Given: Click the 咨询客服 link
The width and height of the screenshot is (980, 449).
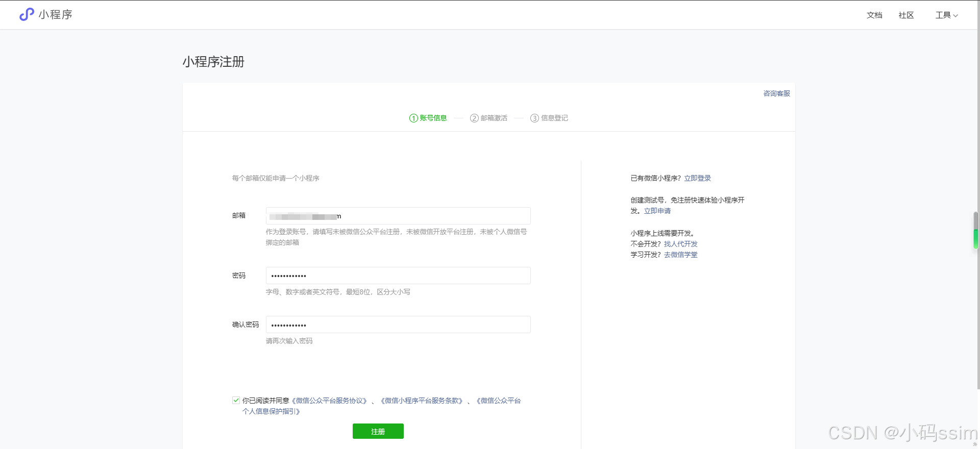Looking at the screenshot, I should [x=776, y=93].
